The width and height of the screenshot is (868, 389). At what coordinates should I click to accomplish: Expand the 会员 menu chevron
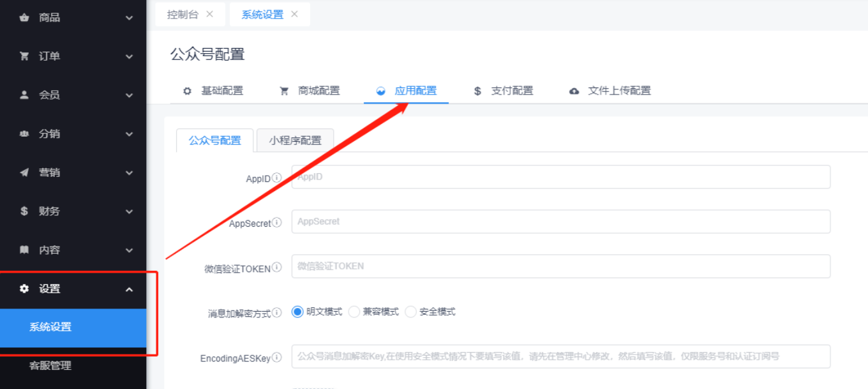pyautogui.click(x=129, y=95)
